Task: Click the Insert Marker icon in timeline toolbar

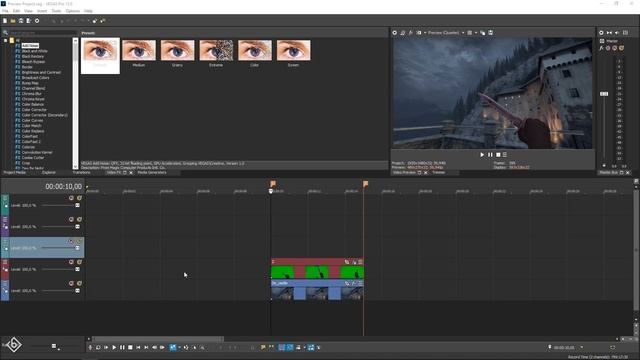Action: point(263,347)
